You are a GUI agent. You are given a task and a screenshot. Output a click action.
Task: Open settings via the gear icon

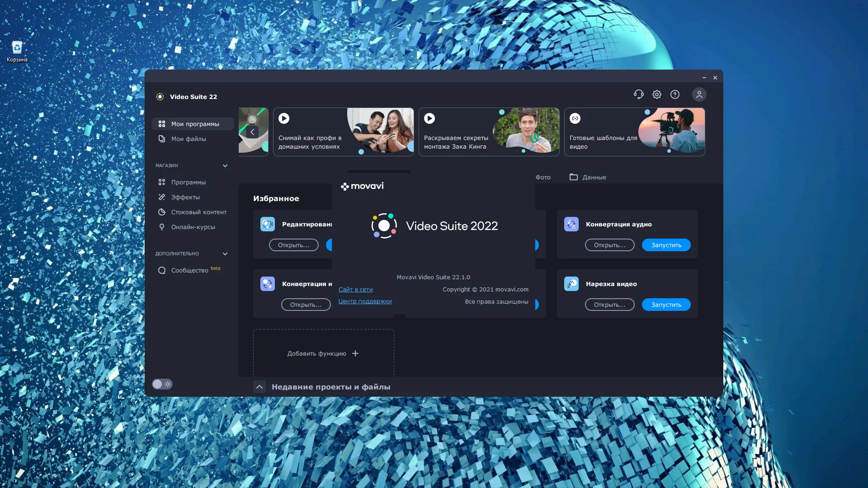657,94
